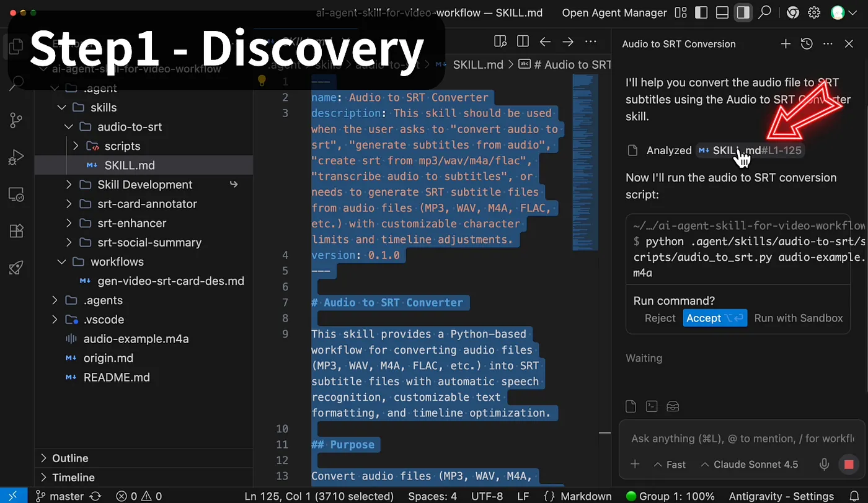Navigate forward with the right arrow
The height and width of the screenshot is (503, 868).
[x=568, y=42]
